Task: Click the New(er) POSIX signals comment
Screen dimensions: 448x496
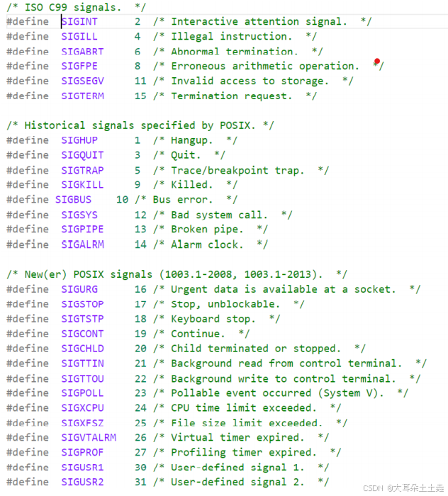Action: pos(177,274)
